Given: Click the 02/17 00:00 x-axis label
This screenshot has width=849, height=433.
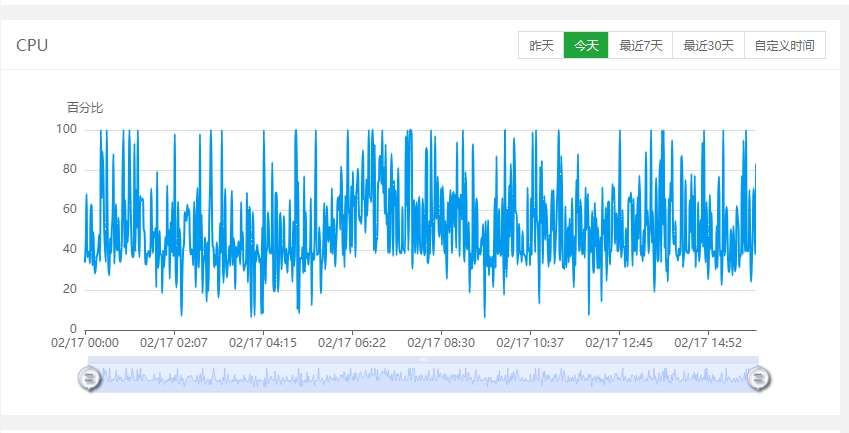Looking at the screenshot, I should pos(85,343).
